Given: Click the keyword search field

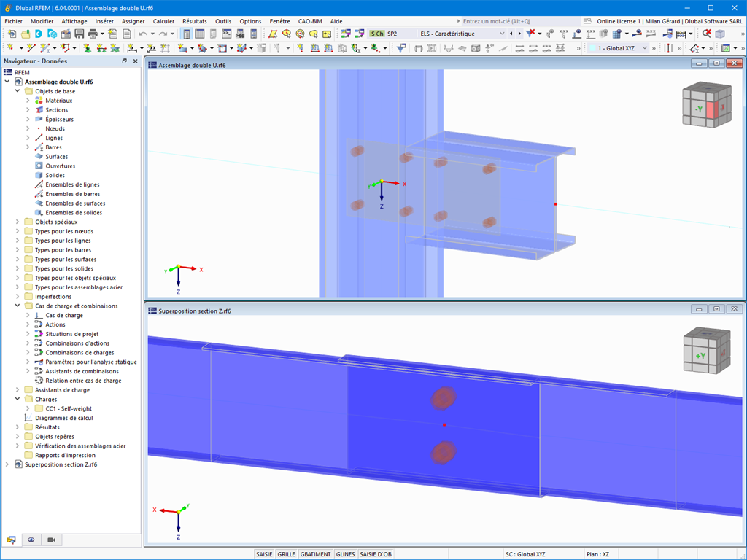Looking at the screenshot, I should [x=520, y=21].
